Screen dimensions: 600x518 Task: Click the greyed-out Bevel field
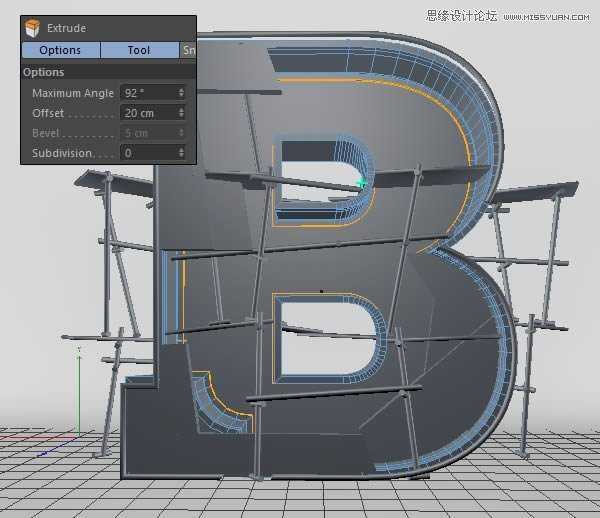coord(148,133)
